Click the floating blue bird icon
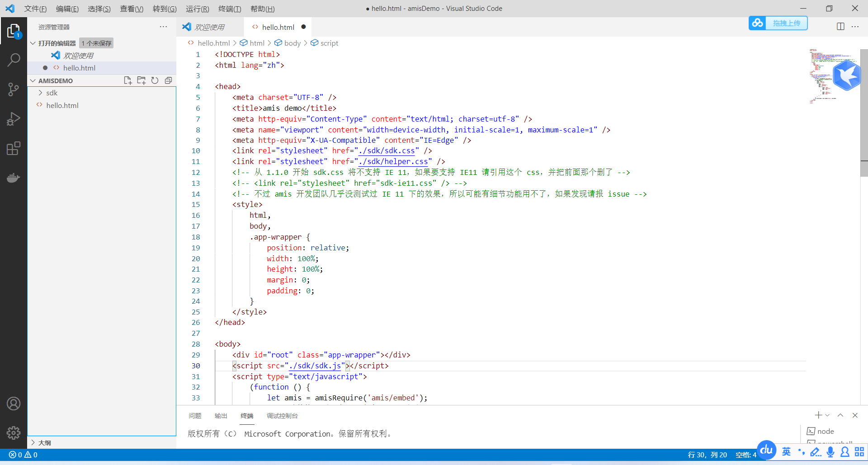868x465 pixels. [846, 75]
